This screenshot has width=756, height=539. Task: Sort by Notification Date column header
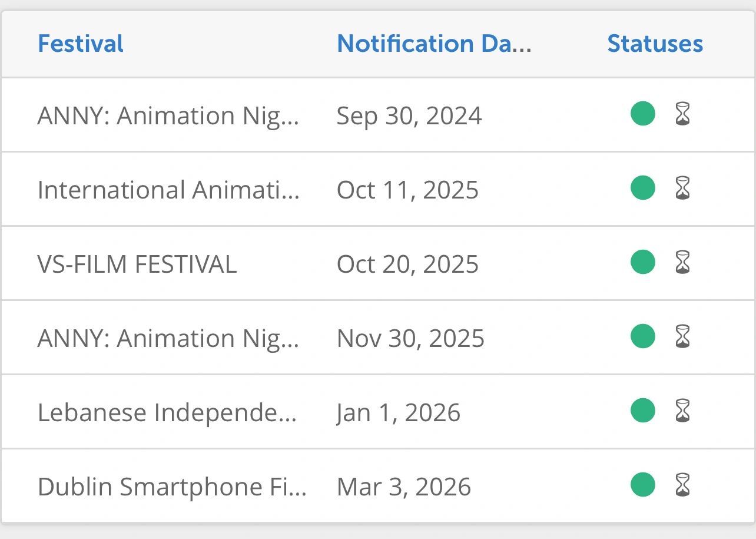pos(434,44)
